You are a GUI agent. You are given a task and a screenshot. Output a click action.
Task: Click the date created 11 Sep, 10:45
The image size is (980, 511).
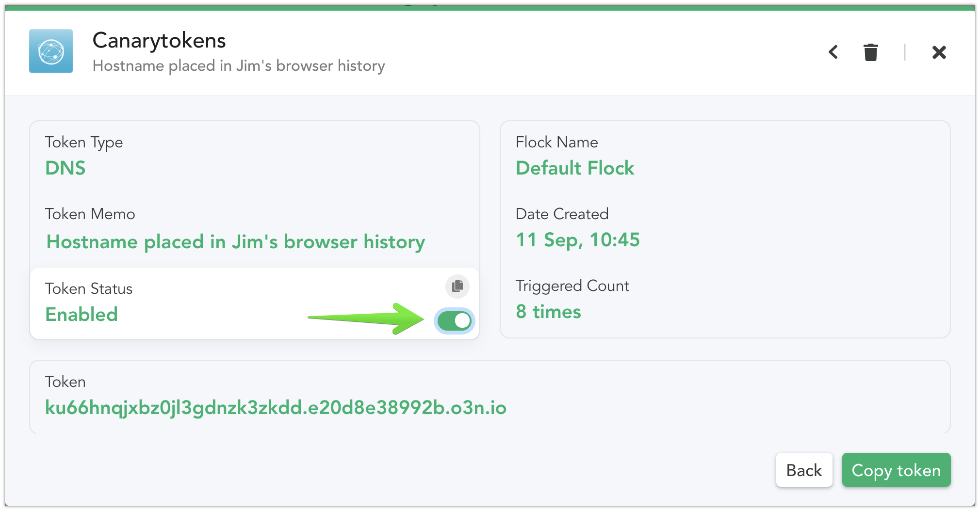(578, 240)
